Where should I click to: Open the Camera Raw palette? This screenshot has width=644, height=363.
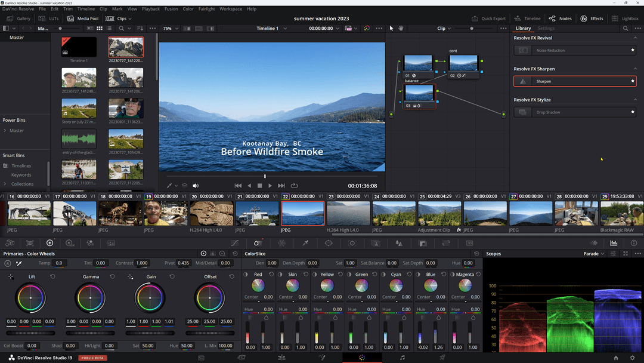click(10, 243)
